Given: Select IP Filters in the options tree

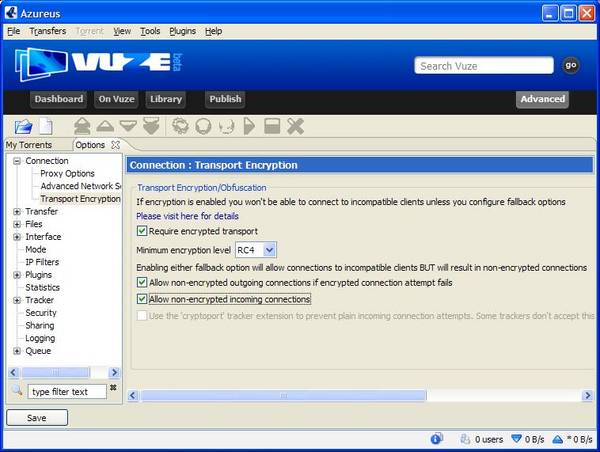Looking at the screenshot, I should coord(42,262).
